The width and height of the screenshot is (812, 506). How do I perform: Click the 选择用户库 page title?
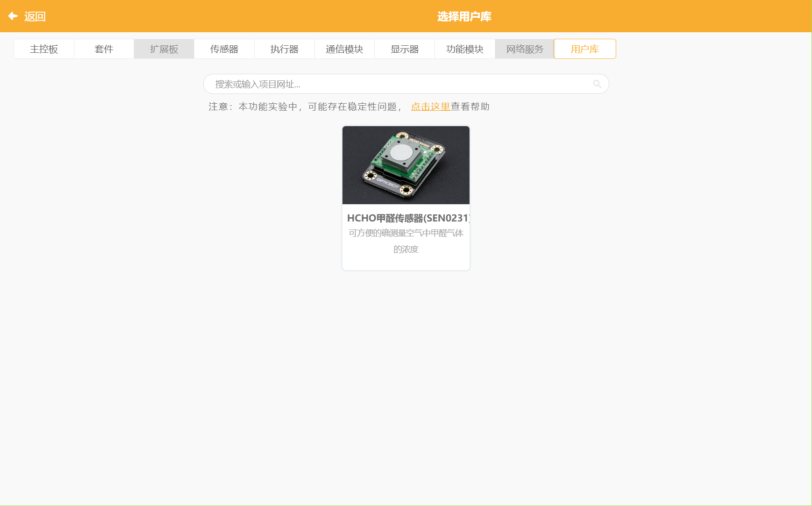pos(464,16)
